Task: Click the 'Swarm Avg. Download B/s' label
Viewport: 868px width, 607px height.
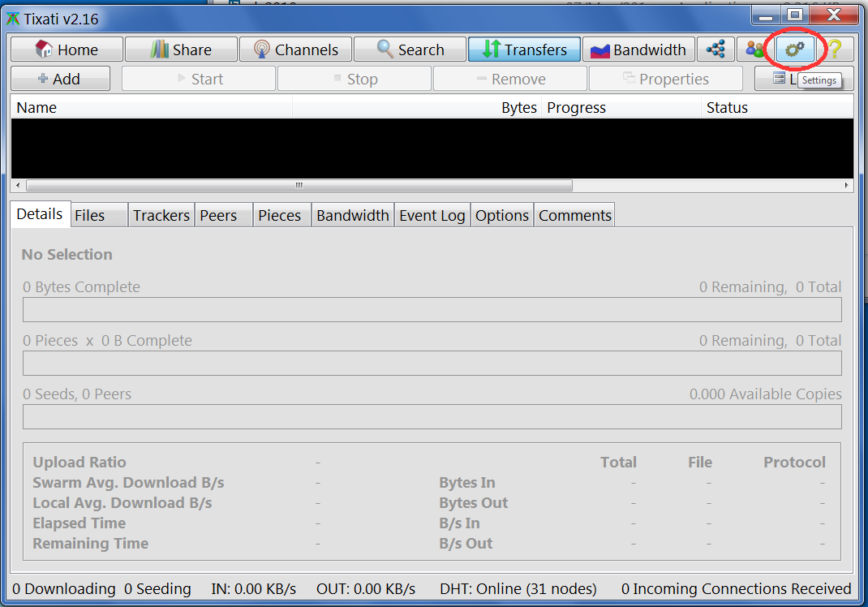Action: pos(128,482)
